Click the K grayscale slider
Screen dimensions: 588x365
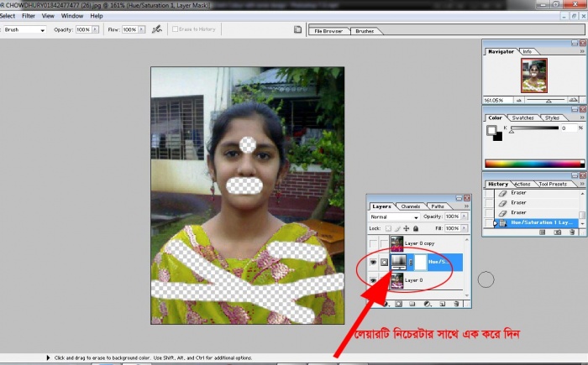[x=535, y=128]
